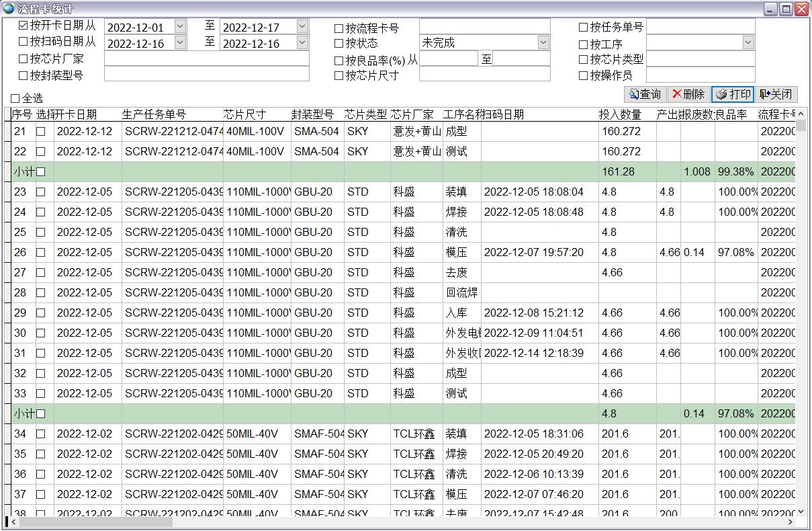This screenshot has height=531, width=812.
Task: Check the 全选 select-all checkbox
Action: (15, 99)
